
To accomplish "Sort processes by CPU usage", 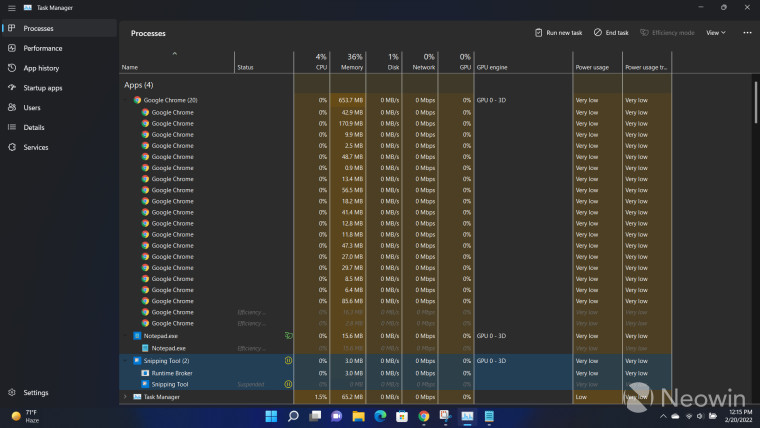I will click(312, 62).
